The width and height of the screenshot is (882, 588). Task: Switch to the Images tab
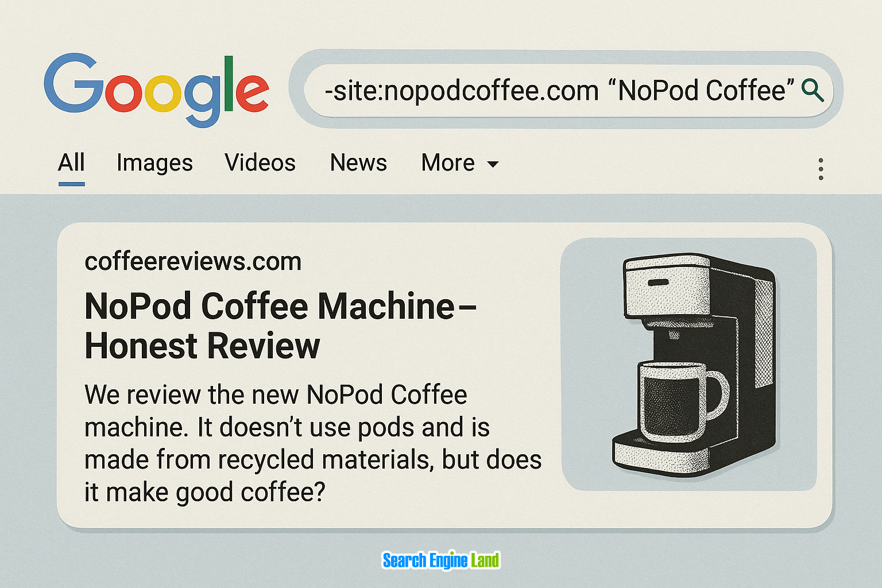[x=154, y=163]
